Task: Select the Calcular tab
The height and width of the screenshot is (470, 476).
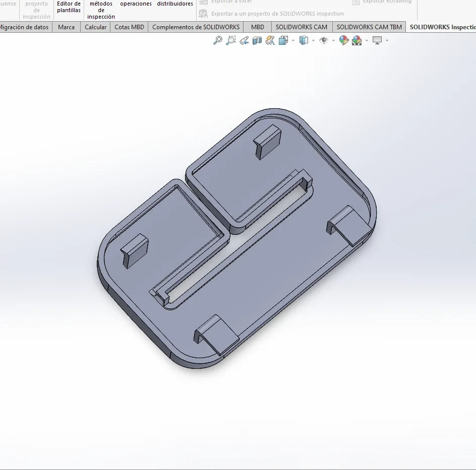Action: [95, 27]
